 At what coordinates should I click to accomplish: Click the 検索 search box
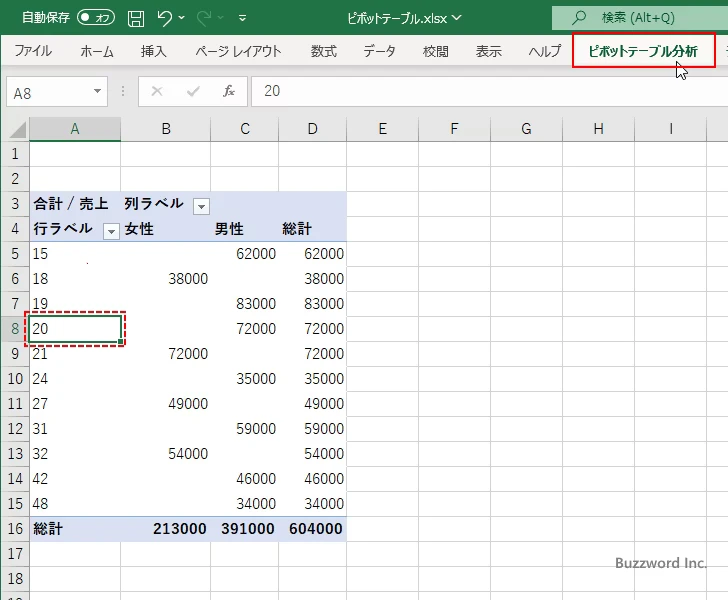[x=640, y=18]
